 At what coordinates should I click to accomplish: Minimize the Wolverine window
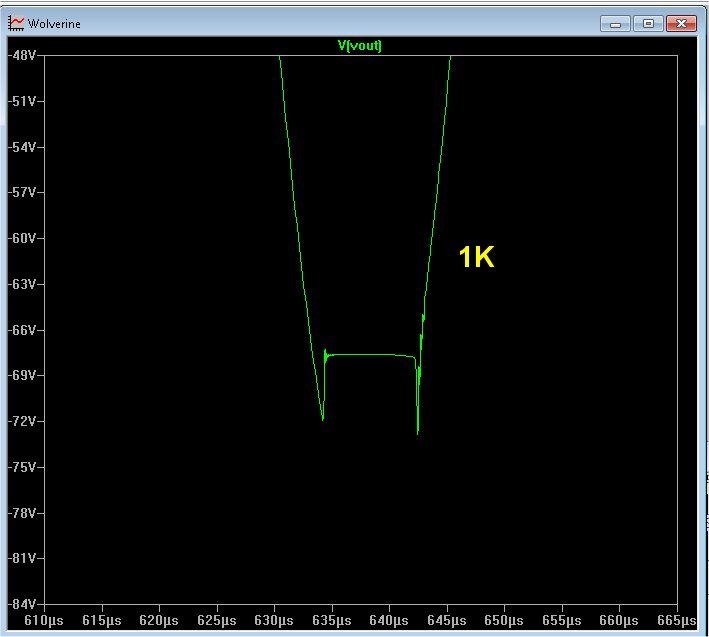pos(615,23)
